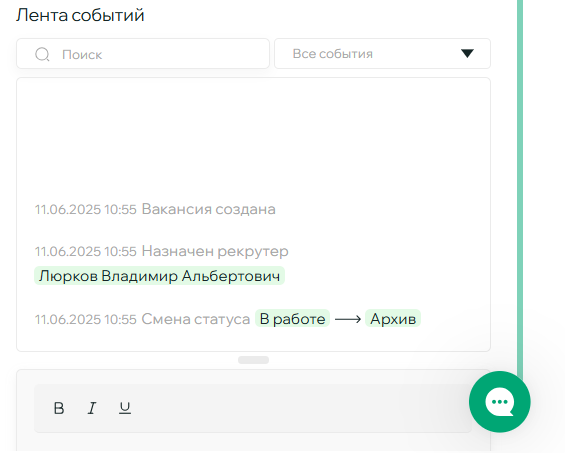Click the Назначен рекрутер event entry
565x453 pixels.
click(161, 251)
